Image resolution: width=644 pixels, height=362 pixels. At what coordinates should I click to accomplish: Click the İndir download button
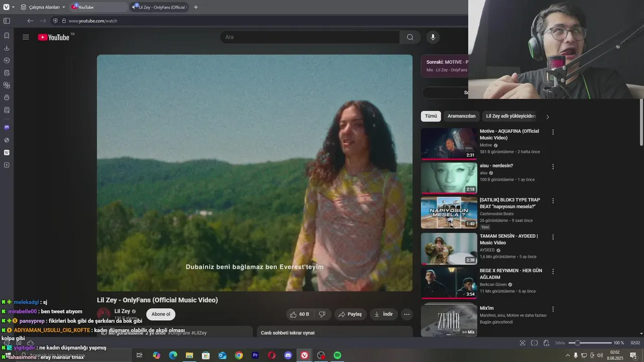click(x=383, y=314)
